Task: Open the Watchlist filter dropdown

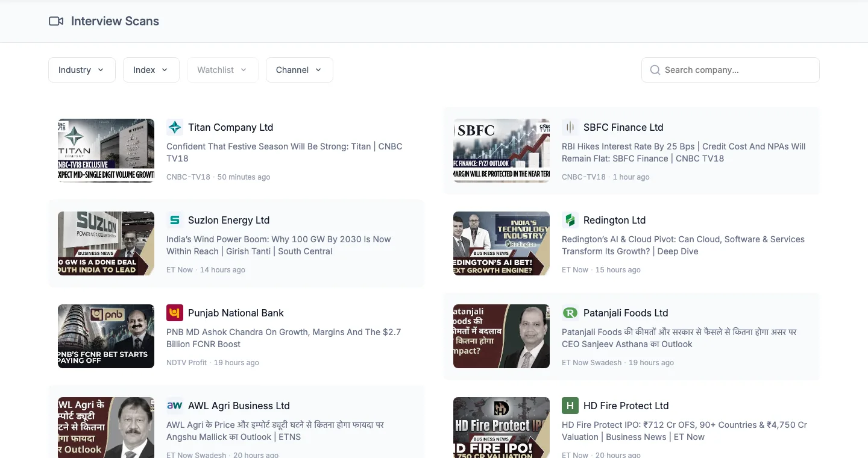Action: click(x=222, y=70)
